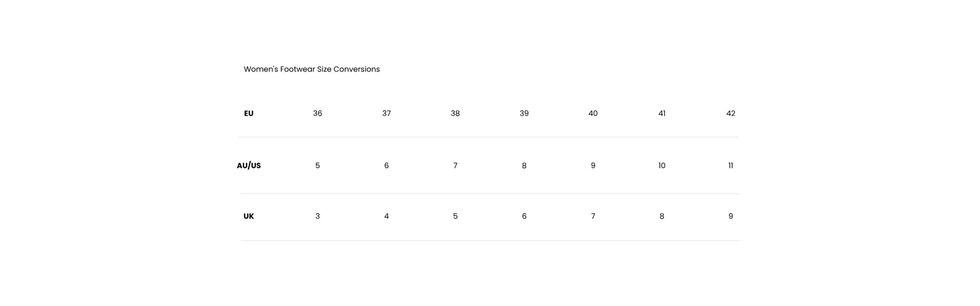The height and width of the screenshot is (306, 980).
Task: Click AU/US size 10
Action: [662, 166]
